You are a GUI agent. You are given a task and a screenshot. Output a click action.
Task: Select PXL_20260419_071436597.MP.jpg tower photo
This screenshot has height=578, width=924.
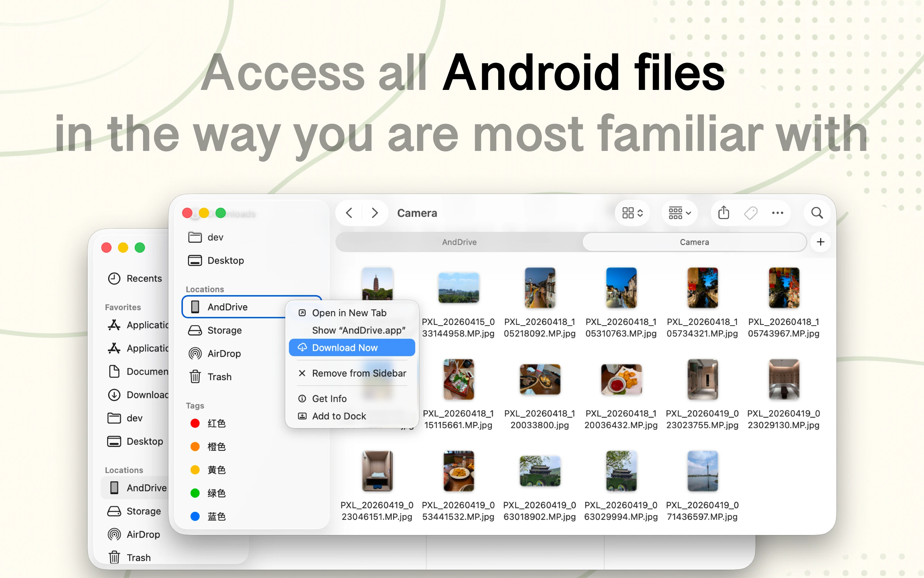click(702, 471)
